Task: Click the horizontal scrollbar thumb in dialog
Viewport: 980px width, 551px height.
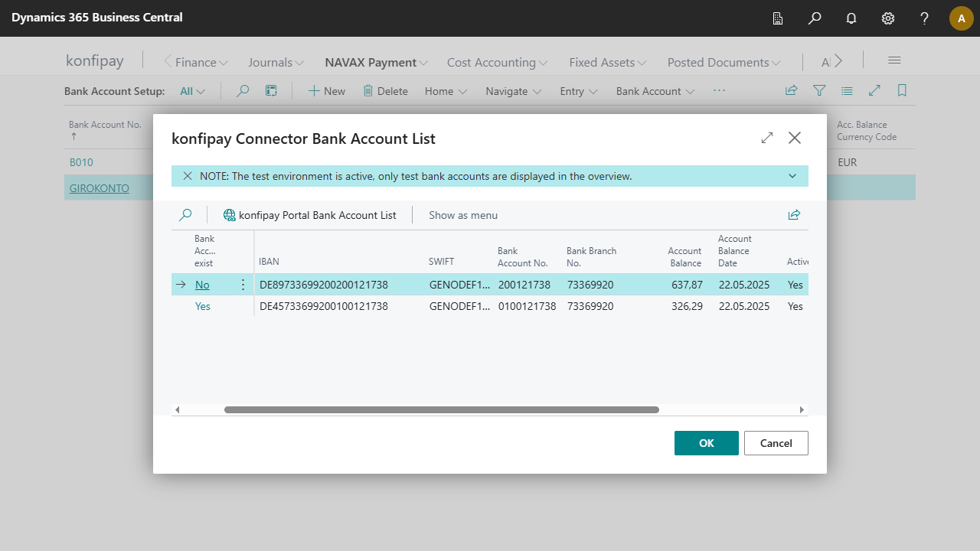Action: tap(442, 410)
